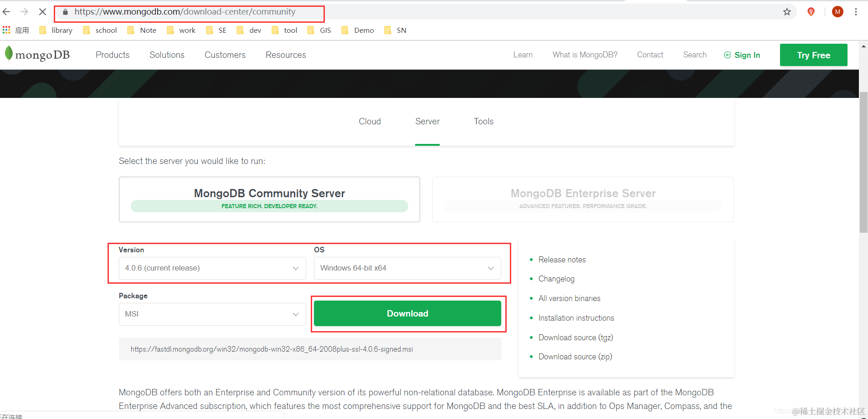Viewport: 868px width, 419px height.
Task: Open the tool bookmark folder
Action: pyautogui.click(x=284, y=30)
